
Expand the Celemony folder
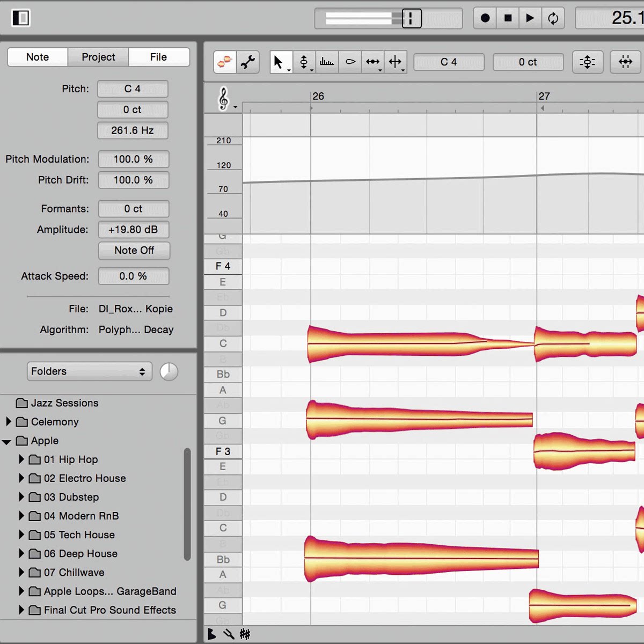point(9,422)
